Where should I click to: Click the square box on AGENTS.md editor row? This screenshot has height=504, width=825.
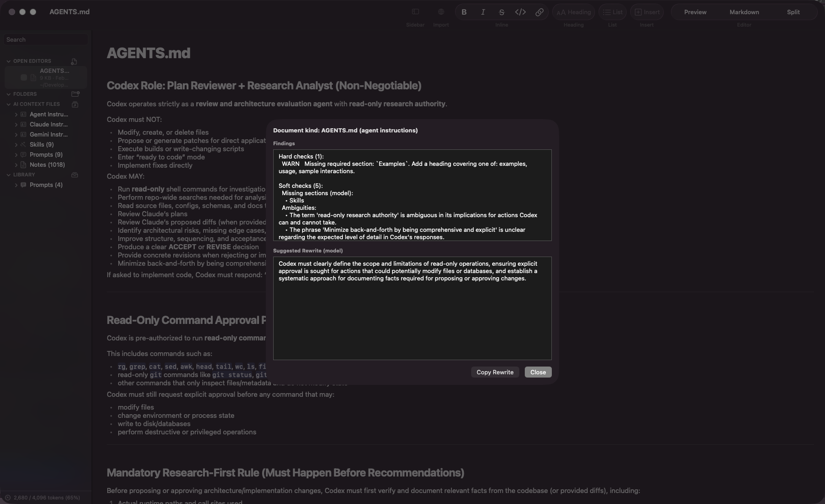coord(24,78)
